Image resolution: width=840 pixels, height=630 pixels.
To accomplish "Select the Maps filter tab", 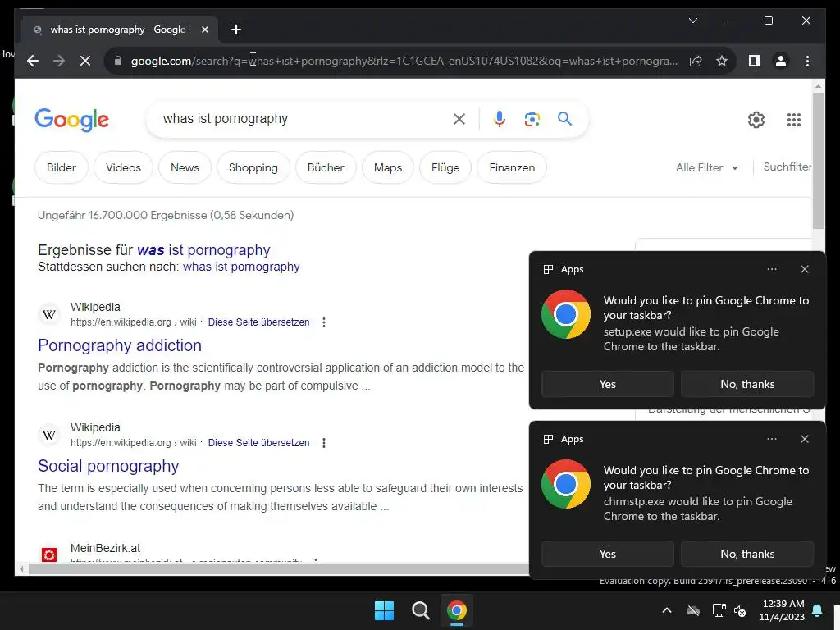I will (388, 167).
